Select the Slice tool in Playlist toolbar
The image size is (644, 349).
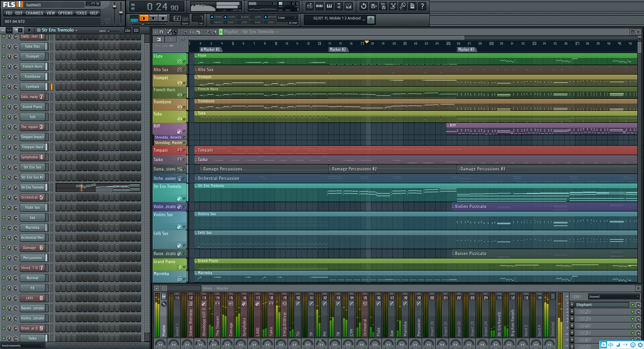(198, 32)
